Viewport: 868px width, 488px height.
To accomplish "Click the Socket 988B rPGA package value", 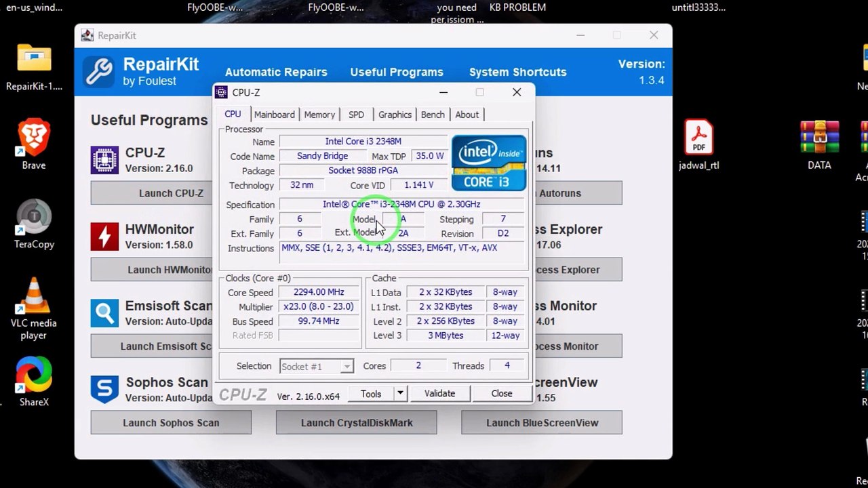I will tap(363, 171).
